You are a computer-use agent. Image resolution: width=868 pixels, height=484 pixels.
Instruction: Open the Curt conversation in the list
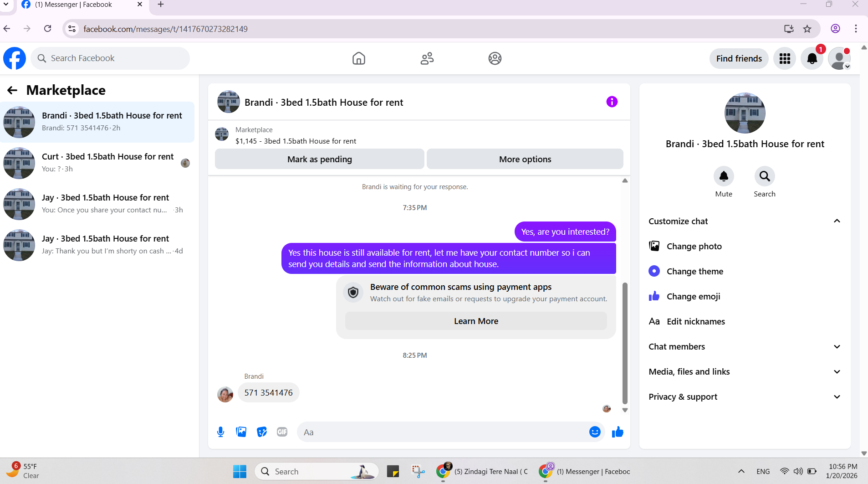[97, 163]
